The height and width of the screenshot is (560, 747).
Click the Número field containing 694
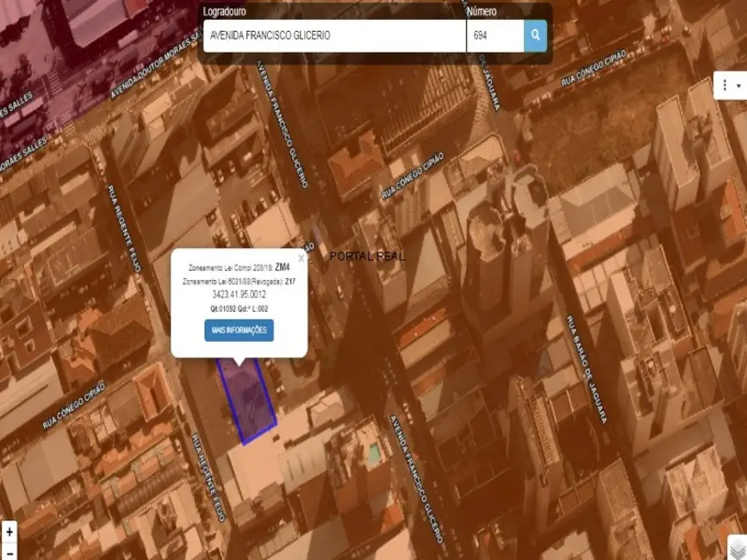click(495, 35)
